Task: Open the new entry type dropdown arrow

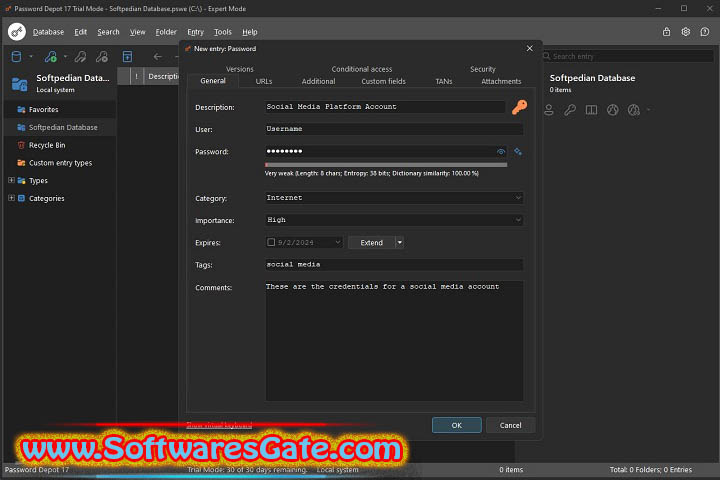Action: click(65, 56)
